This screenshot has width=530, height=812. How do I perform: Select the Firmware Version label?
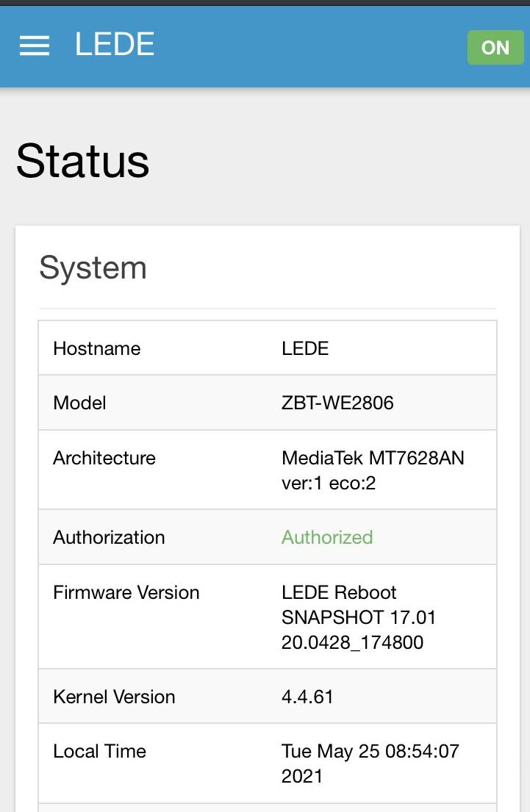[x=126, y=592]
